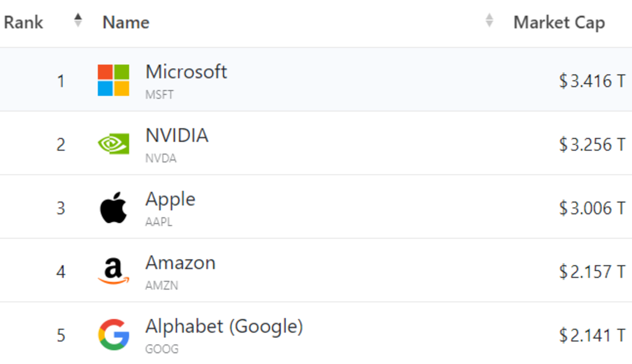Open the Microsoft company link
The height and width of the screenshot is (364, 632).
tap(186, 72)
